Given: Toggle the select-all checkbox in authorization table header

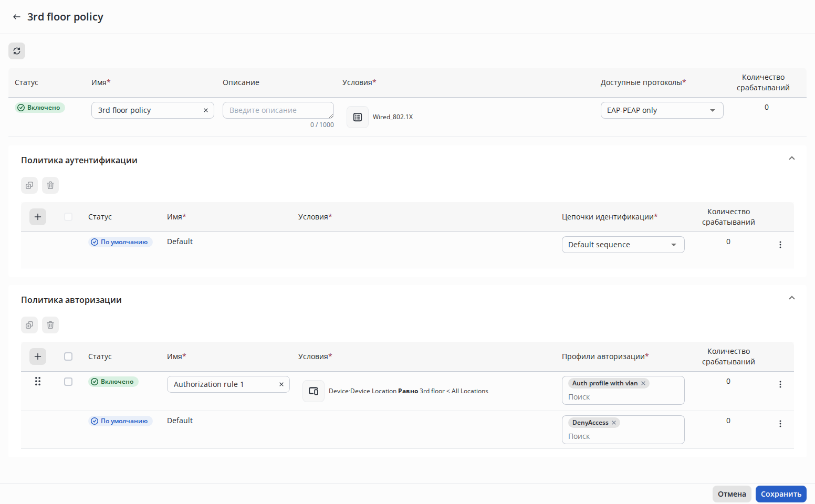Looking at the screenshot, I should tap(68, 356).
